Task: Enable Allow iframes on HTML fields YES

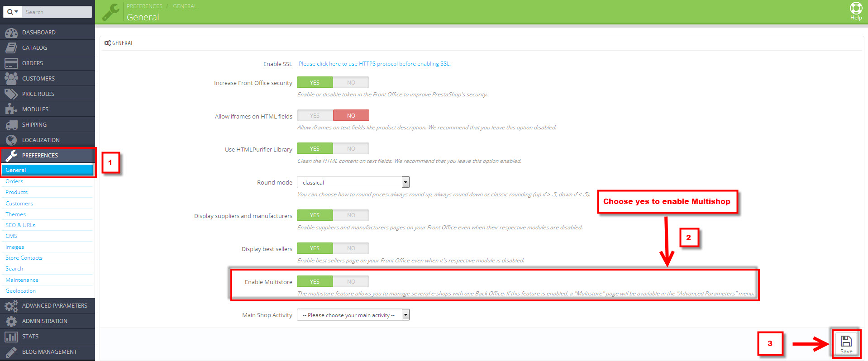Action: click(315, 116)
